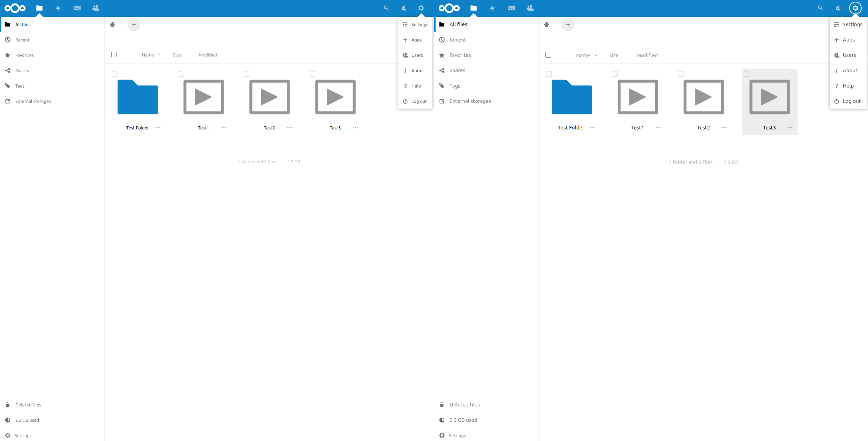Open the Deleted files trash icon
Image resolution: width=868 pixels, height=441 pixels.
click(8, 404)
